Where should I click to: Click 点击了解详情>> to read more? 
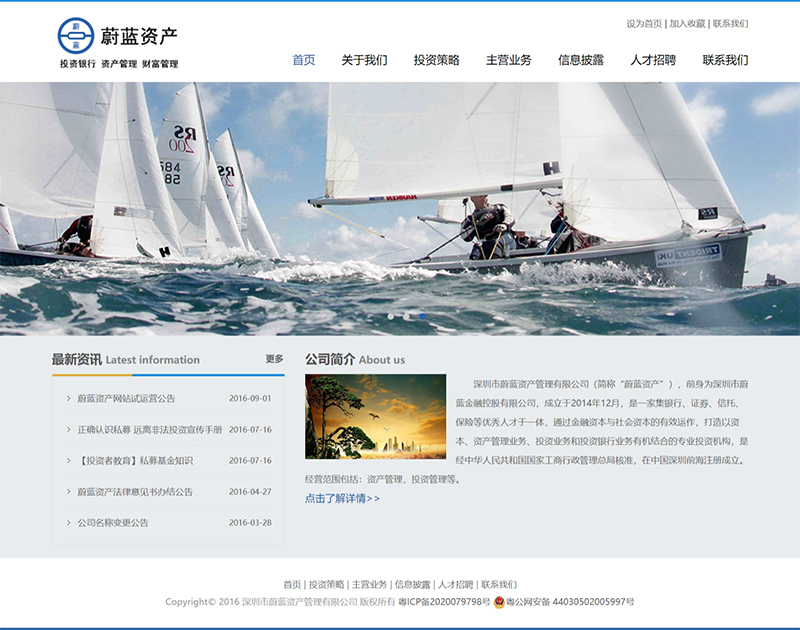(342, 498)
